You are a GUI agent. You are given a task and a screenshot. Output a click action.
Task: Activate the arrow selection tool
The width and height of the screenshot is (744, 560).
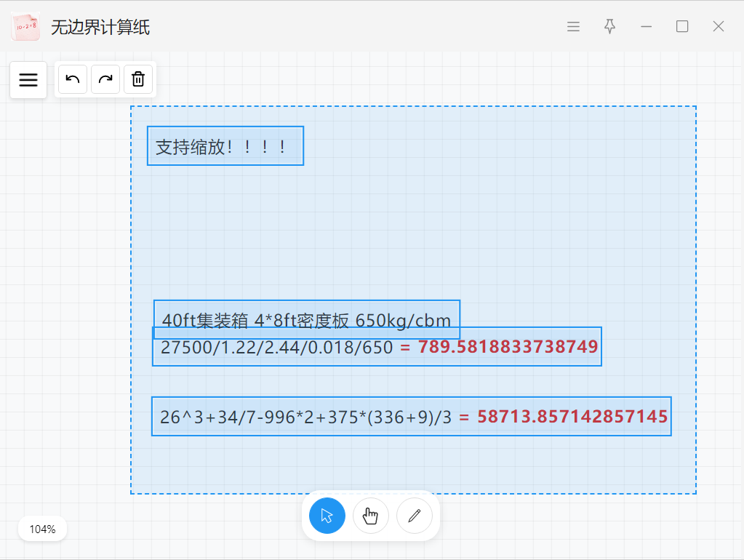click(327, 516)
